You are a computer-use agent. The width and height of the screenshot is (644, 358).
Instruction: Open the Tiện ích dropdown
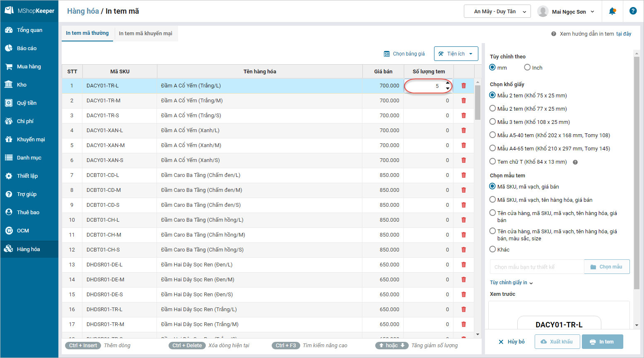point(456,54)
